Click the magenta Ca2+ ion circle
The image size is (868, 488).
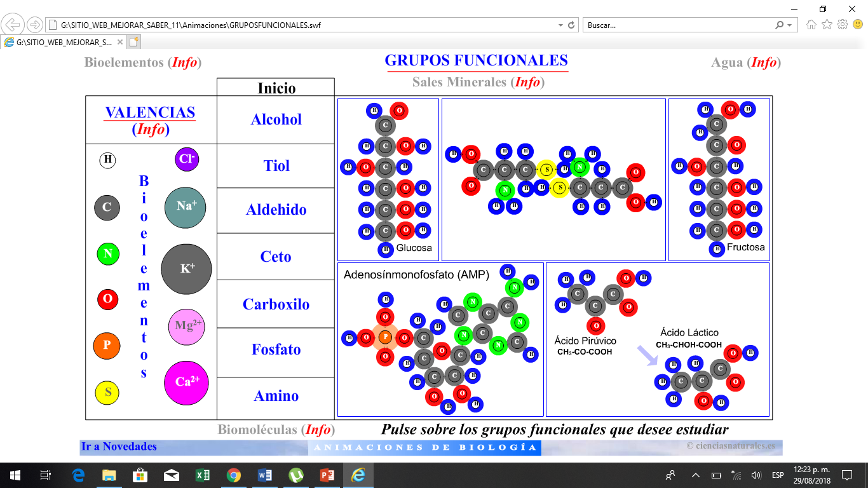186,383
